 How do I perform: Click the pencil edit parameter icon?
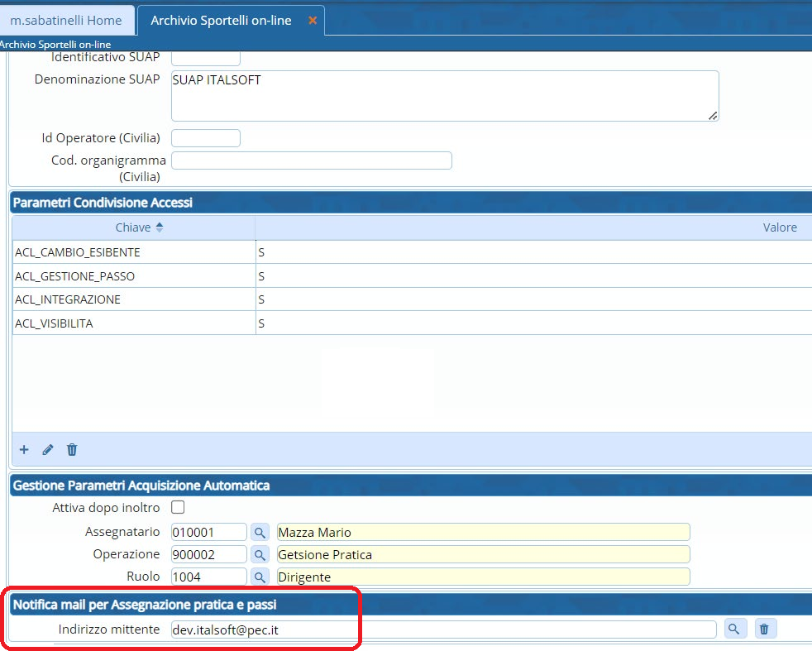click(48, 449)
